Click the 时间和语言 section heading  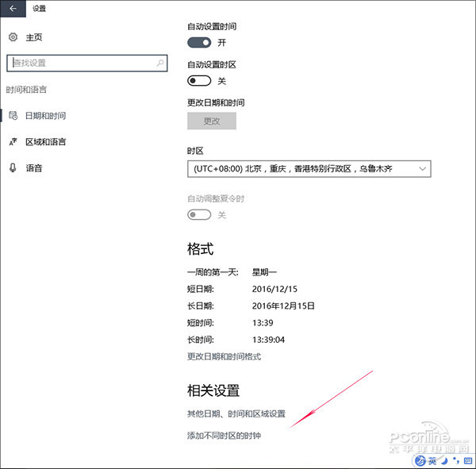(x=26, y=90)
